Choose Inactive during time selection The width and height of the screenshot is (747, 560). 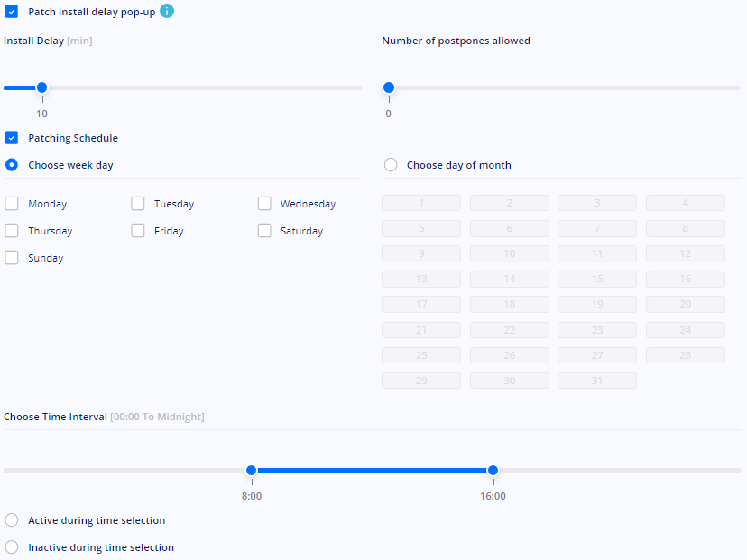pos(12,547)
